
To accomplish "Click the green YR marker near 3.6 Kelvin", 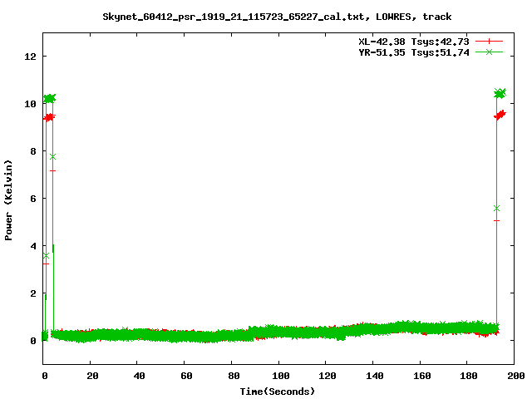I will [46, 255].
